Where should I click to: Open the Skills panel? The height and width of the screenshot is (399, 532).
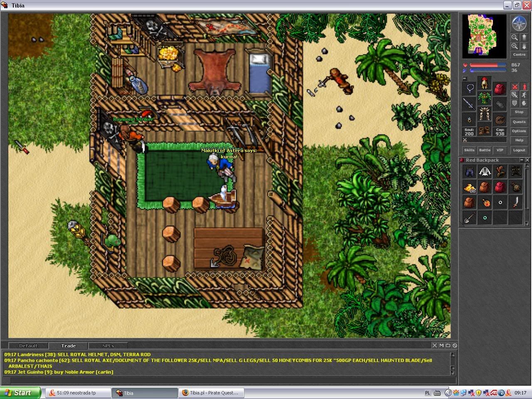(x=469, y=150)
